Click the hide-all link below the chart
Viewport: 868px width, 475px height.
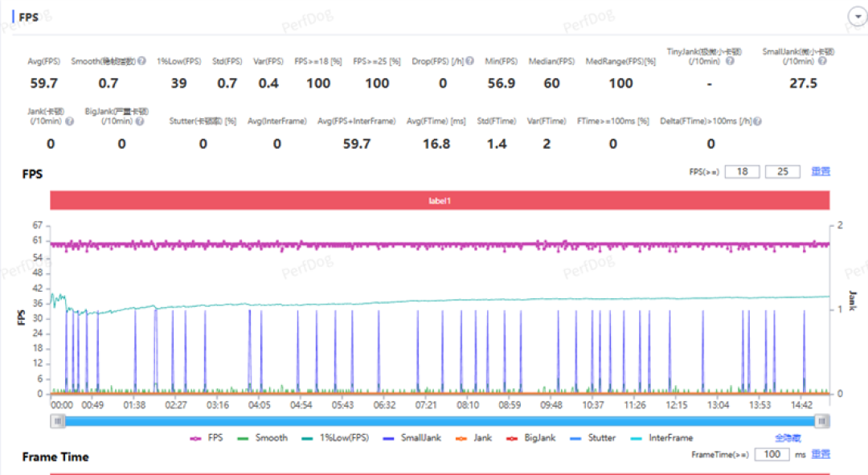[788, 438]
